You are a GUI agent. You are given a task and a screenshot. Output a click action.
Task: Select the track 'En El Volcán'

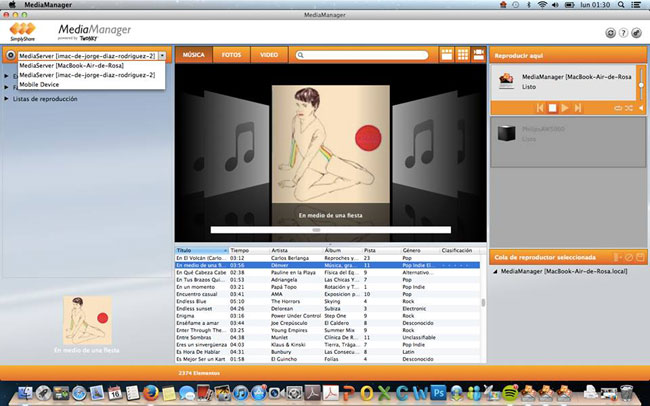[x=327, y=258]
